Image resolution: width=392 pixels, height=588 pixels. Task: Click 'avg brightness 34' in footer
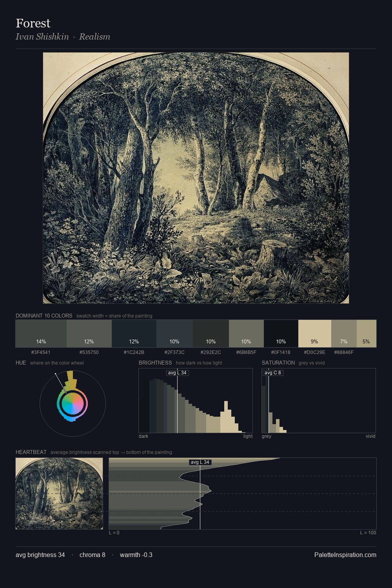tap(40, 555)
